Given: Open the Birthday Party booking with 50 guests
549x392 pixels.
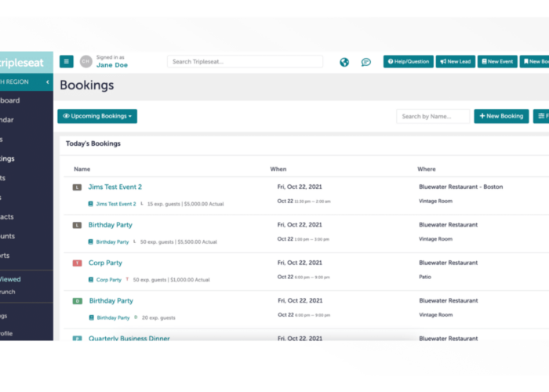Looking at the screenshot, I should pos(111,225).
